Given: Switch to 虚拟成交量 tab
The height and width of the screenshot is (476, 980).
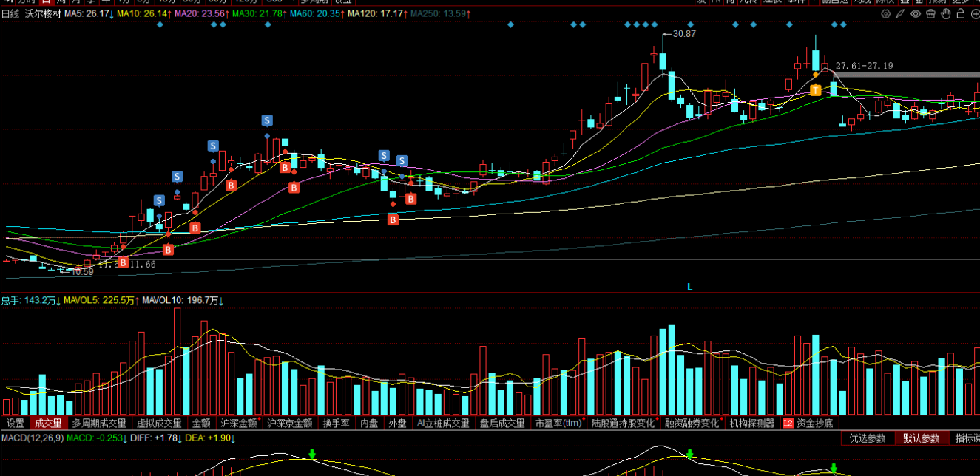Looking at the screenshot, I should [159, 424].
